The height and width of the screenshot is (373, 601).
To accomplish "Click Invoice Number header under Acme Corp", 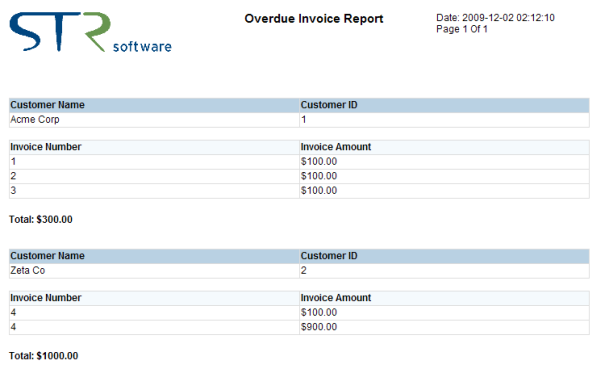I will [x=154, y=147].
